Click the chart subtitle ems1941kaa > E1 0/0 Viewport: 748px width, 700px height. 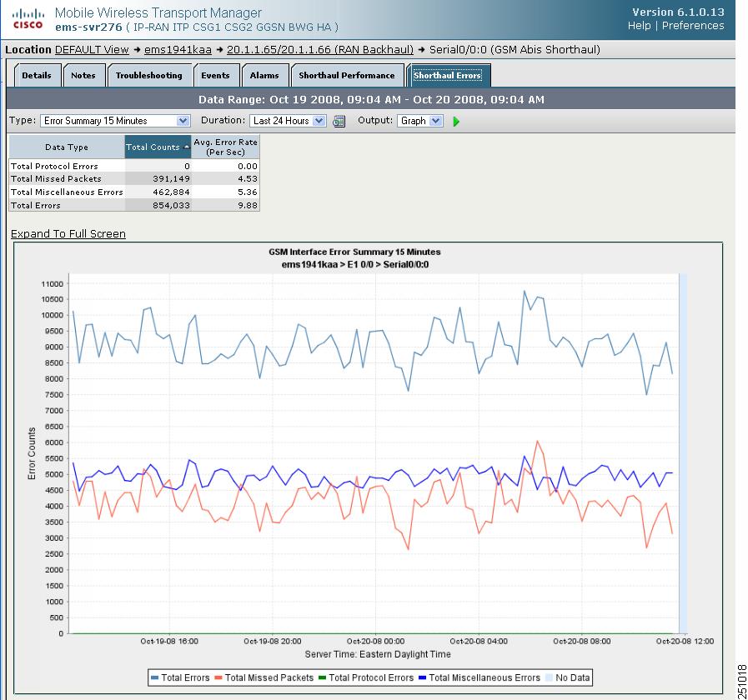point(355,265)
